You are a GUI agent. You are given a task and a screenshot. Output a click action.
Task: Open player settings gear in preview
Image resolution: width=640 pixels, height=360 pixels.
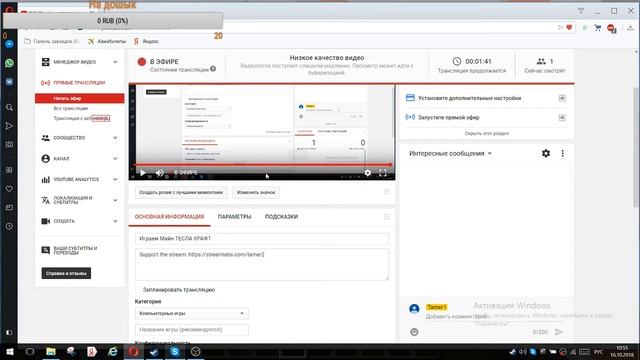point(368,173)
